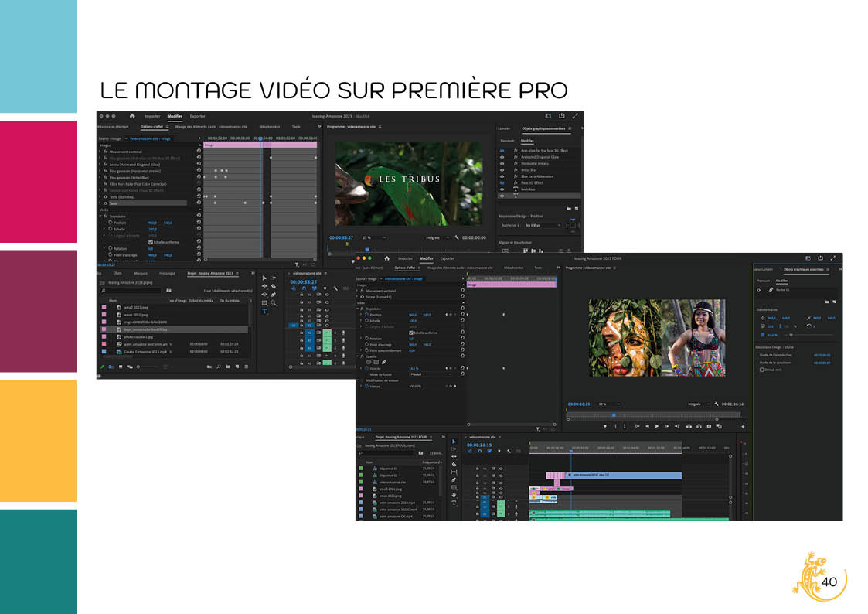The height and width of the screenshot is (614, 868).
Task: Select Séquence 01 in front project panel
Action: coord(388,469)
